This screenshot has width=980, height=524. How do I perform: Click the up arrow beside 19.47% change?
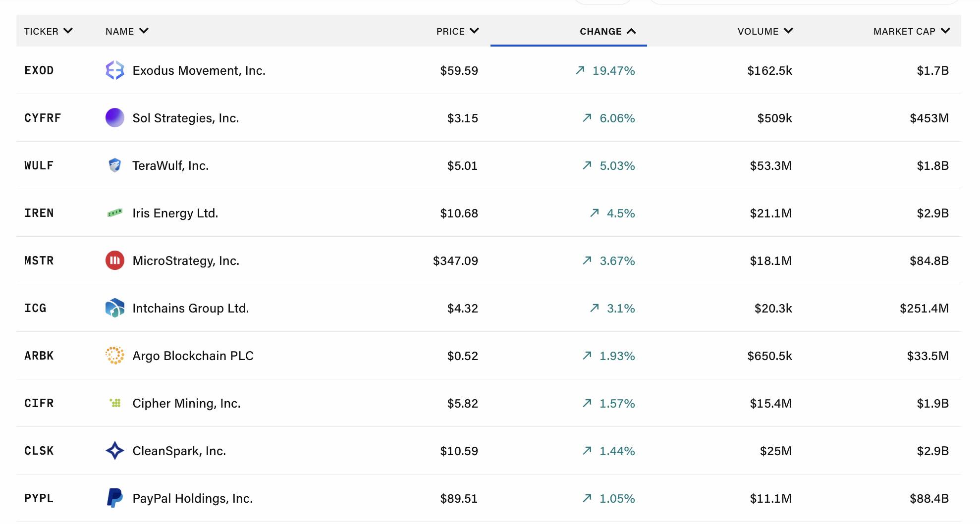click(x=580, y=70)
